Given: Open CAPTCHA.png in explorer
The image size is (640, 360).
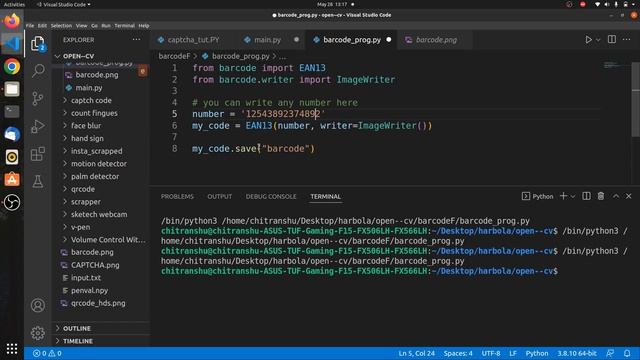Looking at the screenshot, I should (95, 265).
